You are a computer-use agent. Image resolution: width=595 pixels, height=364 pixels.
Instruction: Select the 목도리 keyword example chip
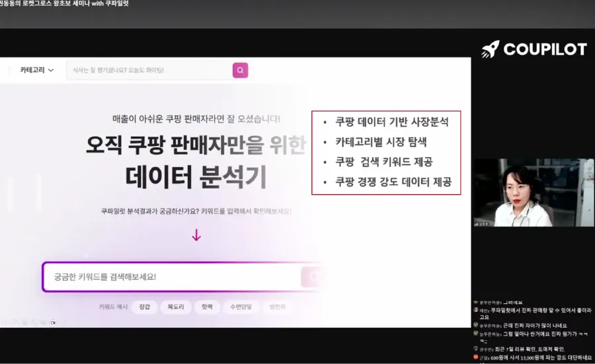click(176, 307)
